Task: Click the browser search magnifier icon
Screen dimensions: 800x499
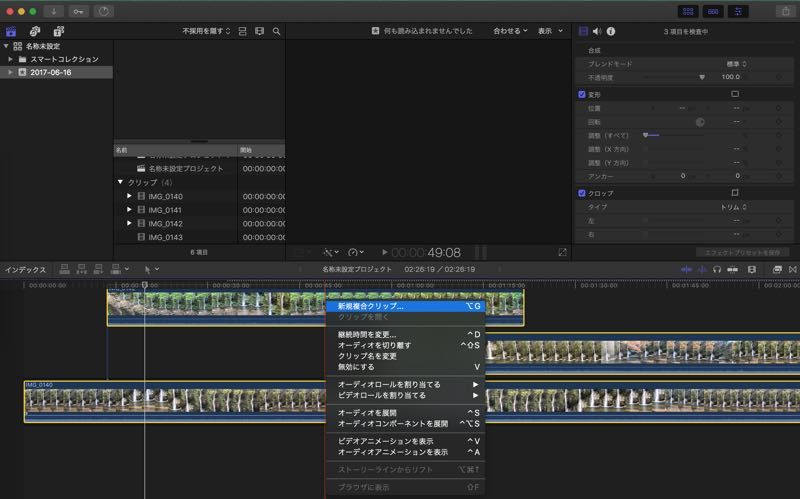Action: click(x=277, y=31)
